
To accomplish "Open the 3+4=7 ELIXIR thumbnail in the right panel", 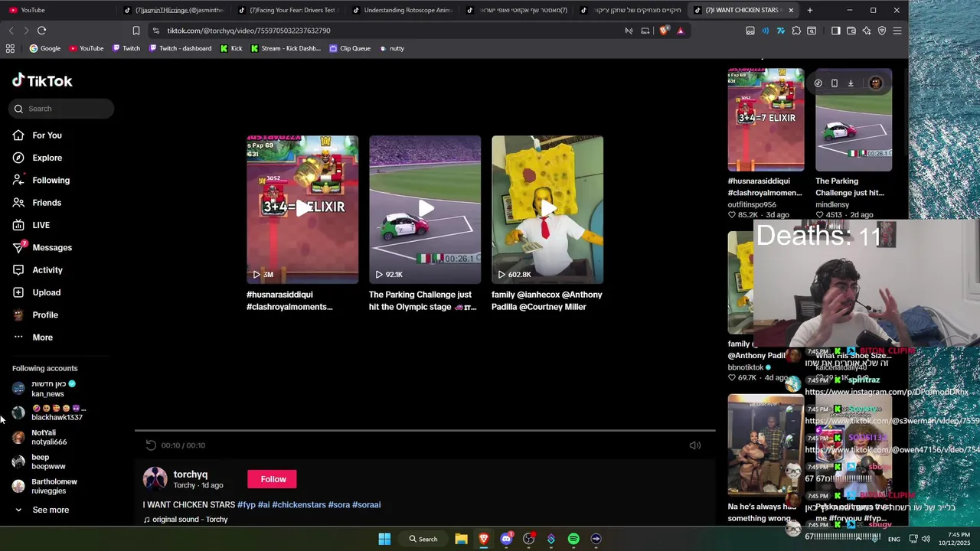I will [766, 119].
